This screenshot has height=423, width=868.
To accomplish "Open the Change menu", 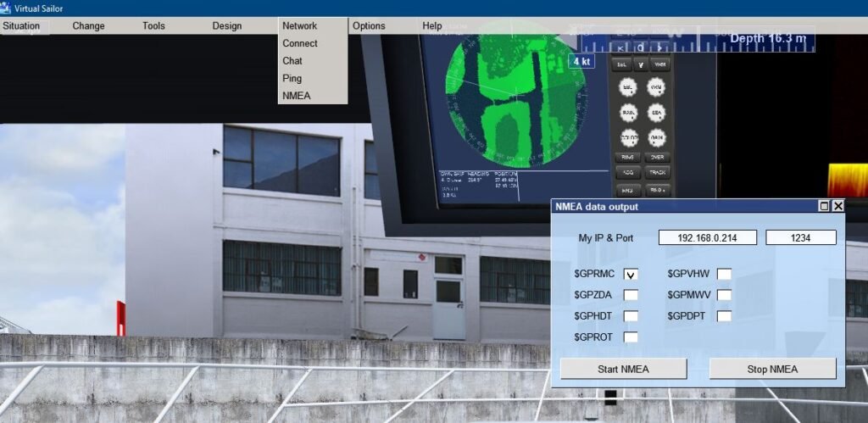I will [88, 26].
